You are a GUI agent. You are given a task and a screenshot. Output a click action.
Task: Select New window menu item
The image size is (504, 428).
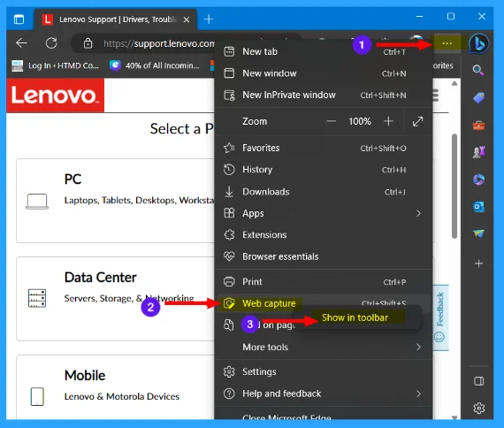pyautogui.click(x=323, y=73)
